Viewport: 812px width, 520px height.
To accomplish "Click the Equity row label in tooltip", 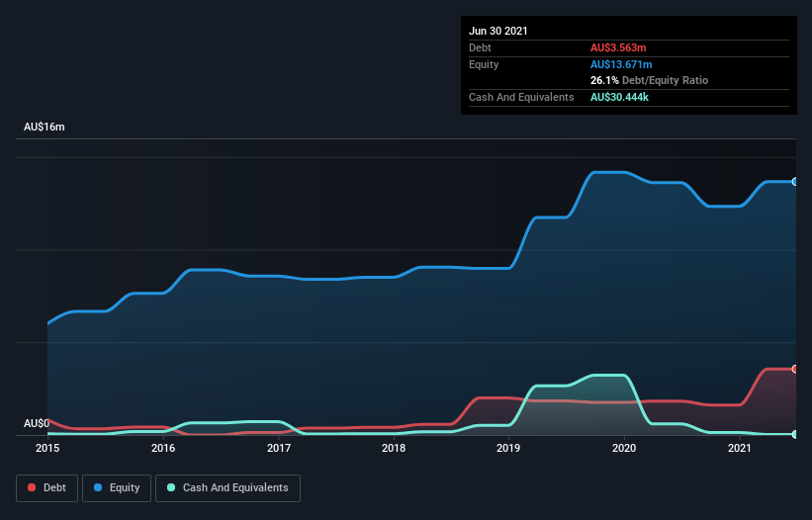I will click(x=484, y=64).
